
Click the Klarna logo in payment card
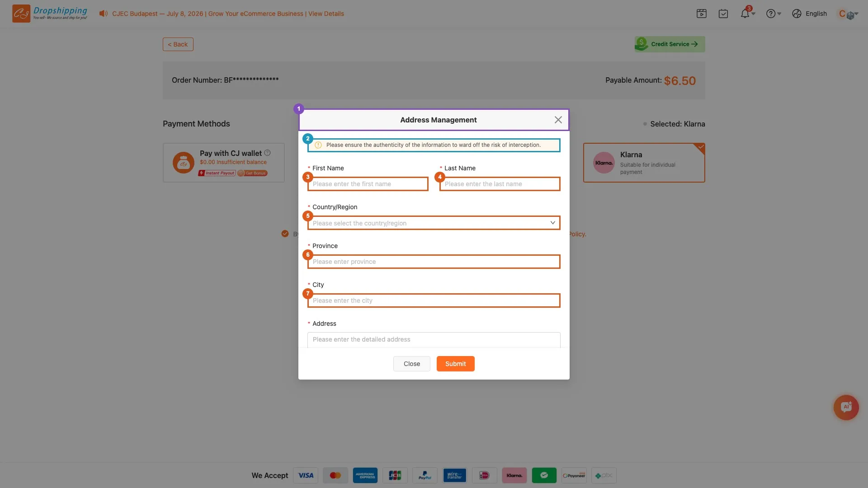click(604, 163)
